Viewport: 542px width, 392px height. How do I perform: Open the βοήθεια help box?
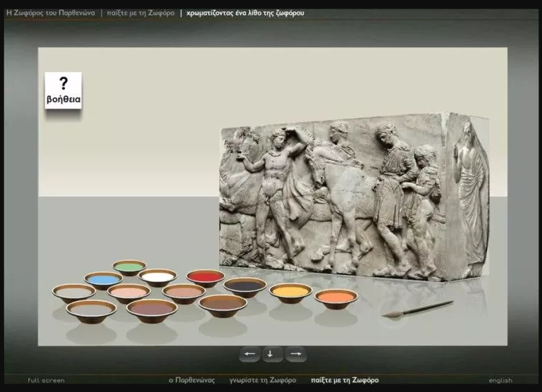[x=63, y=90]
